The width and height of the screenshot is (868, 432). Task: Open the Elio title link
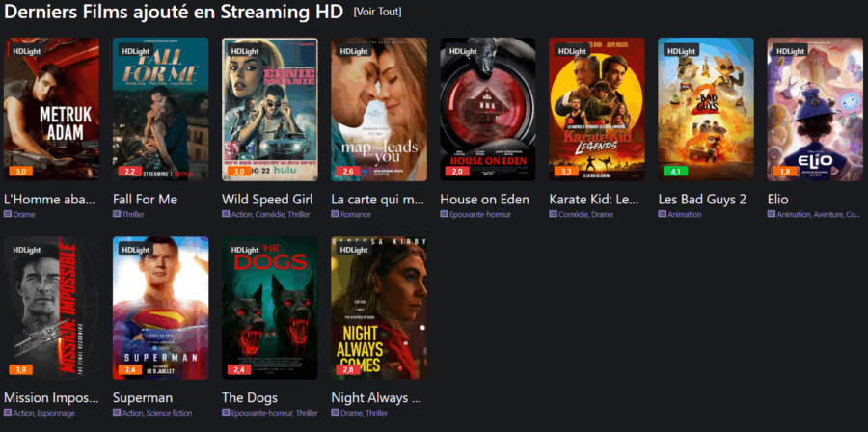pos(778,200)
